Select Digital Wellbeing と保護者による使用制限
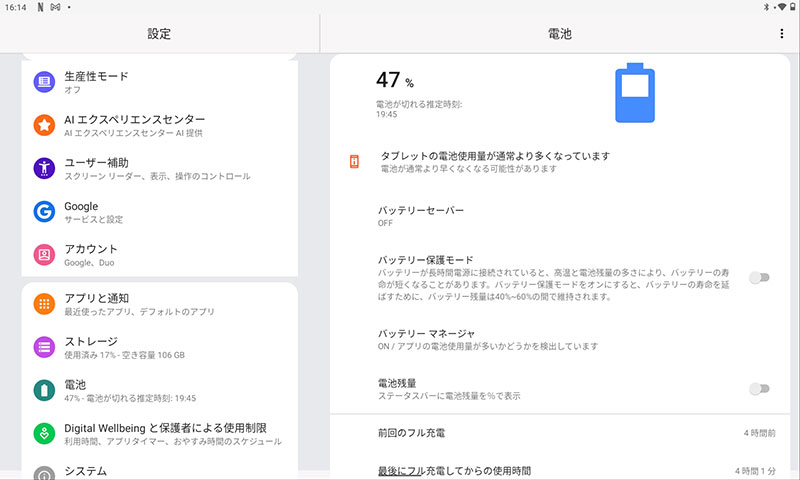The image size is (800, 480). (160, 434)
